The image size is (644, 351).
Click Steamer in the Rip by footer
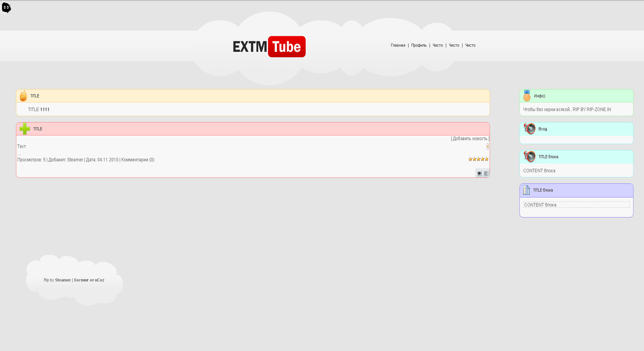[x=63, y=280]
